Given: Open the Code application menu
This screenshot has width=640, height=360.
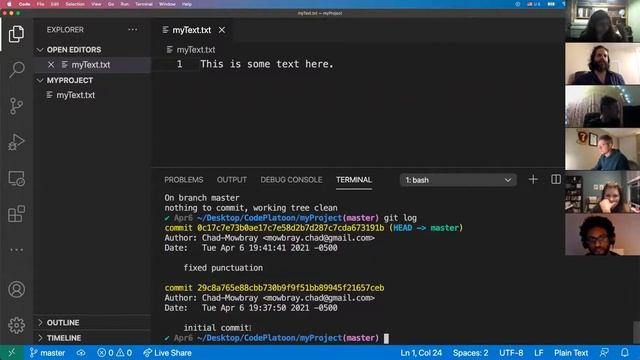Looking at the screenshot, I should pos(24,4).
